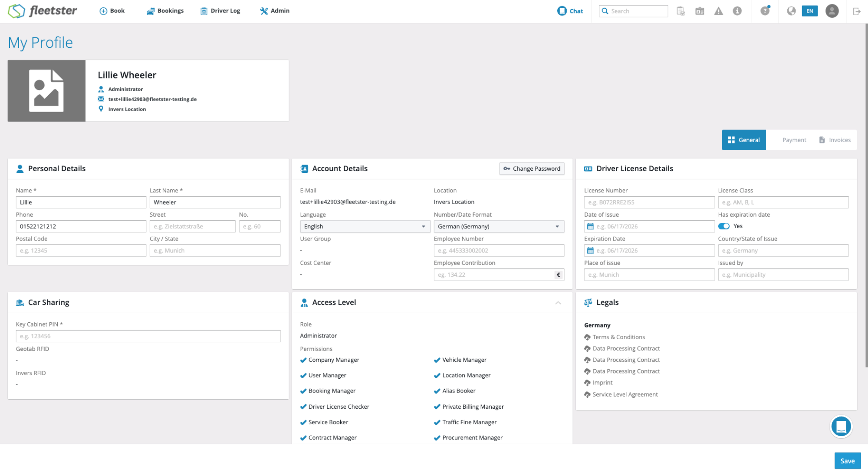Focus the Issued by field
The height and width of the screenshot is (476, 868).
click(783, 274)
